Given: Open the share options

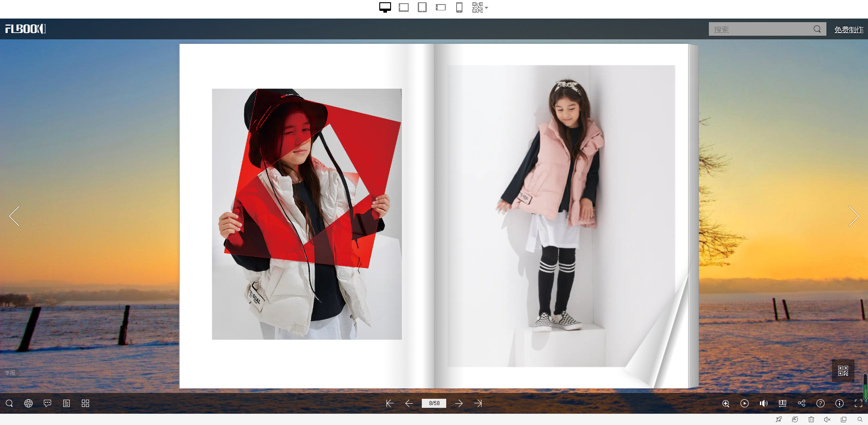Looking at the screenshot, I should point(802,403).
